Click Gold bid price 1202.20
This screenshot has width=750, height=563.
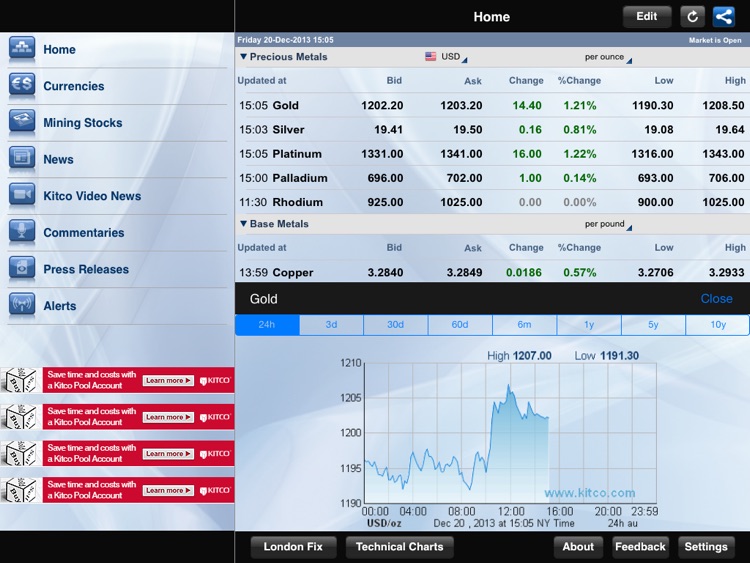(x=382, y=105)
